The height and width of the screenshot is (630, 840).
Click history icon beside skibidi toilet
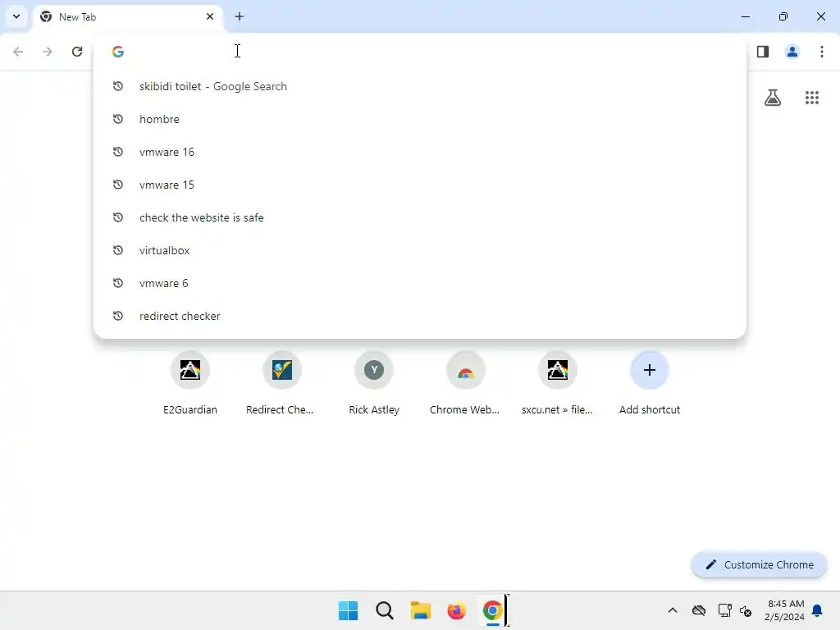(x=118, y=86)
